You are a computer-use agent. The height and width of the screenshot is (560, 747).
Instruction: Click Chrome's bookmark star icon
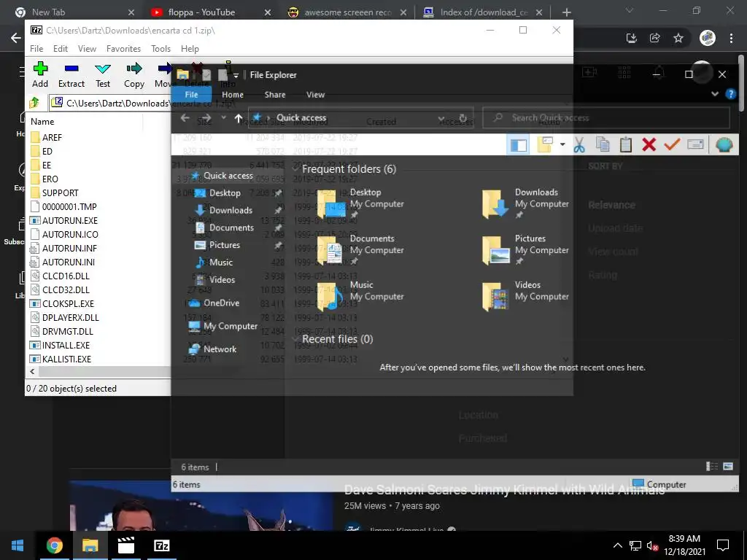pos(678,38)
